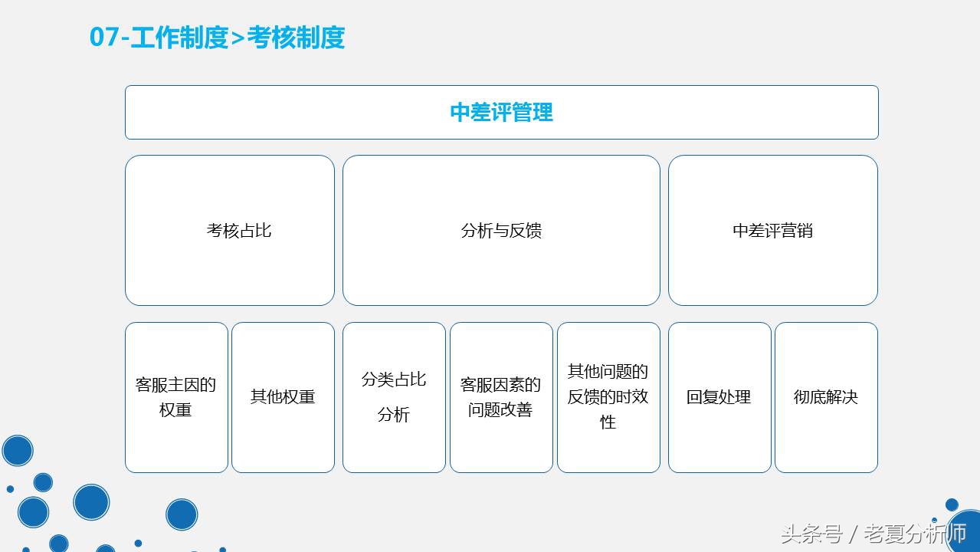980x552 pixels.
Task: Click the 分类占比分析 box
Action: (x=393, y=396)
